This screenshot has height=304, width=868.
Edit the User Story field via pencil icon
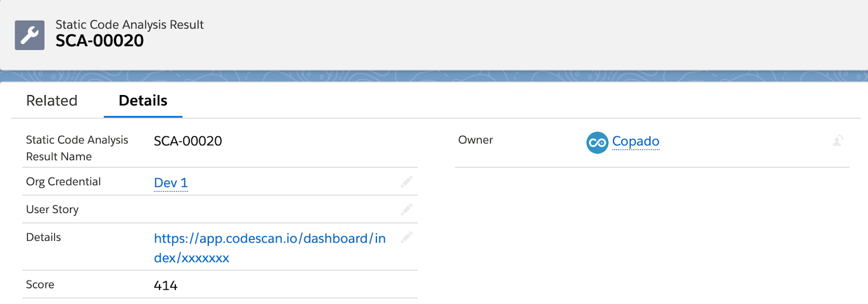406,210
